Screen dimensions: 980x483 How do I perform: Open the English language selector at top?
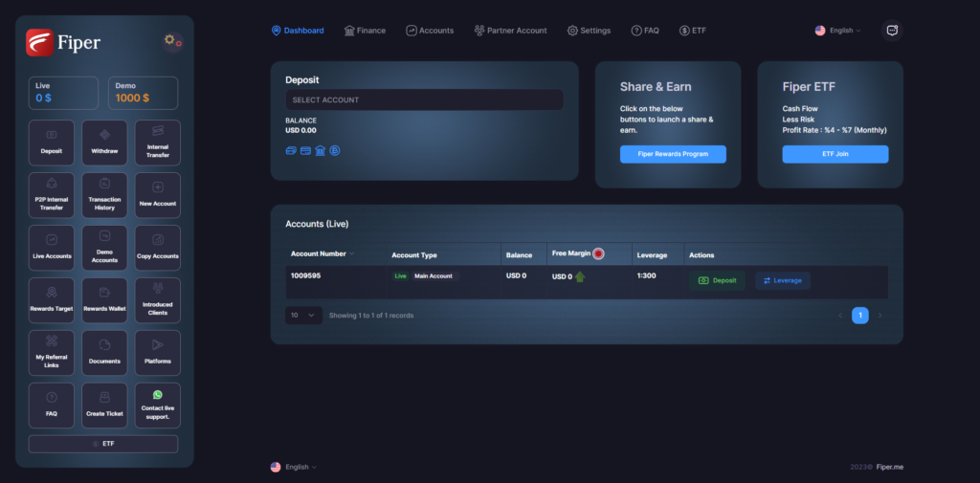[838, 31]
